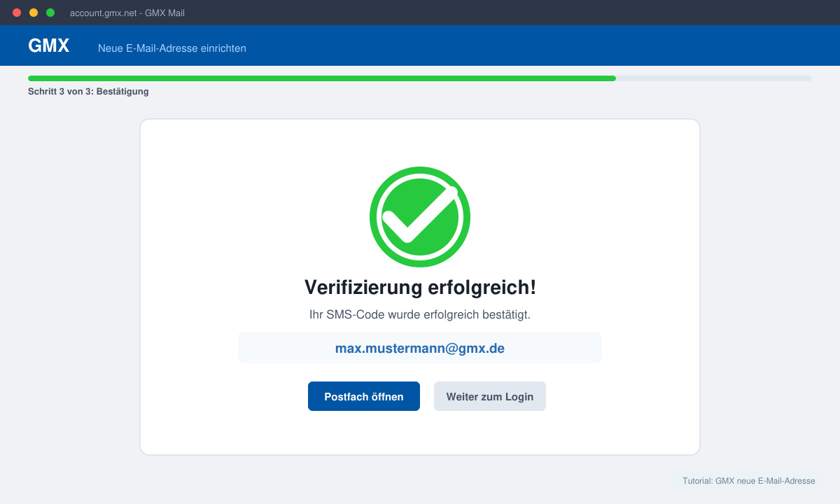Click the Postfach öffnen button
The height and width of the screenshot is (504, 840).
[364, 396]
